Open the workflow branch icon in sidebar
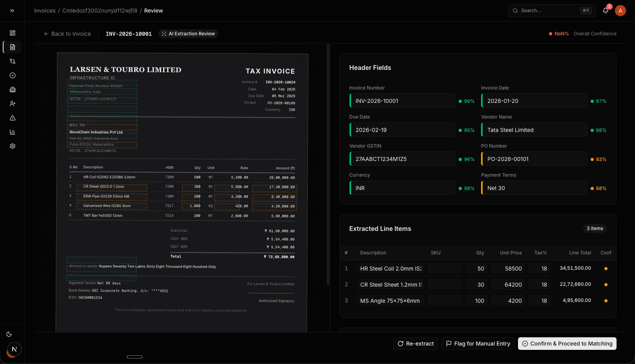Image resolution: width=635 pixels, height=364 pixels. [x=12, y=61]
